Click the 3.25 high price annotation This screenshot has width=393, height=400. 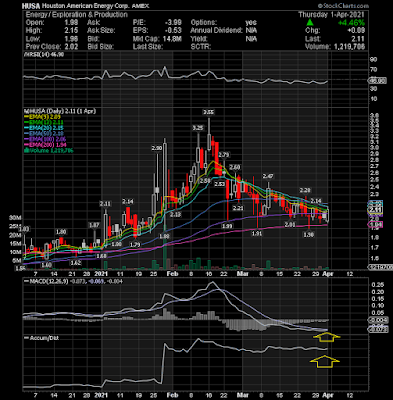[198, 128]
